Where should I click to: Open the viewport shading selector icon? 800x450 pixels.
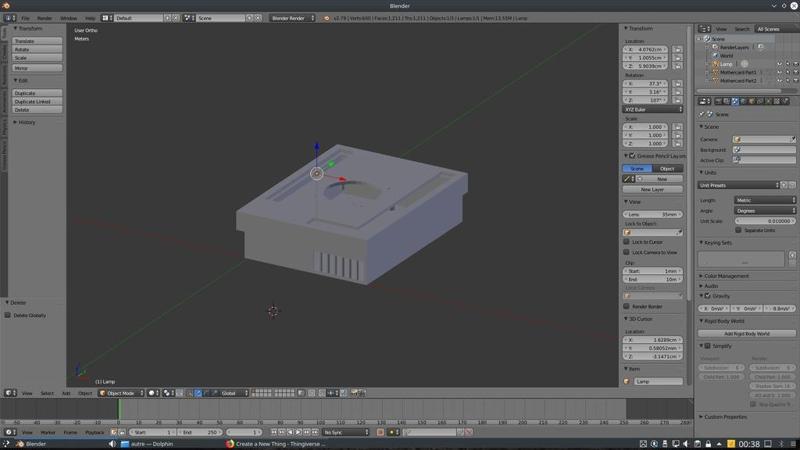(x=153, y=393)
